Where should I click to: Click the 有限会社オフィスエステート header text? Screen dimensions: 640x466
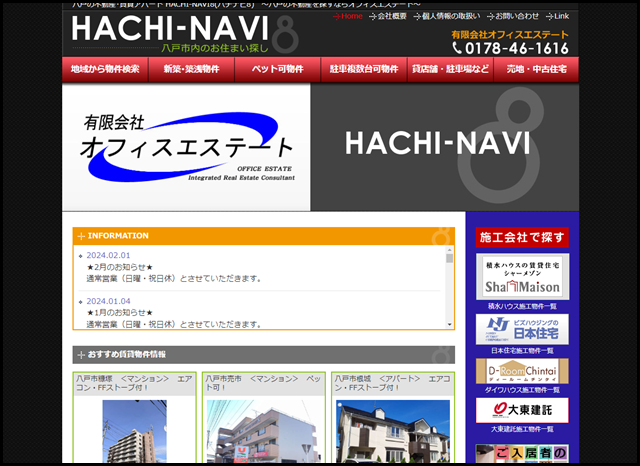(x=510, y=35)
